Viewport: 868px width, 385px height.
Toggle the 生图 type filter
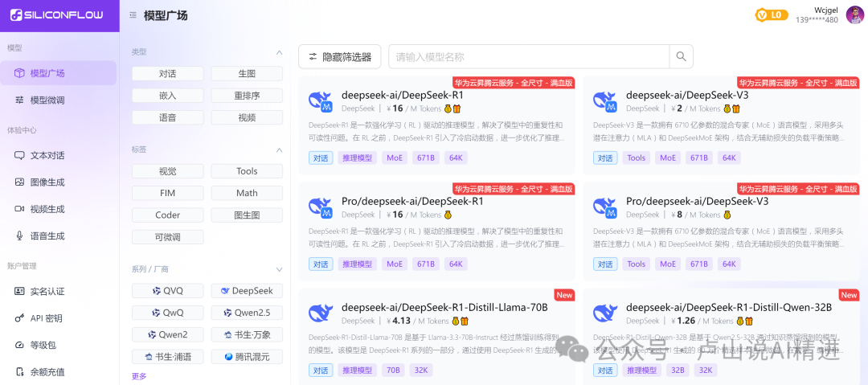tap(247, 74)
